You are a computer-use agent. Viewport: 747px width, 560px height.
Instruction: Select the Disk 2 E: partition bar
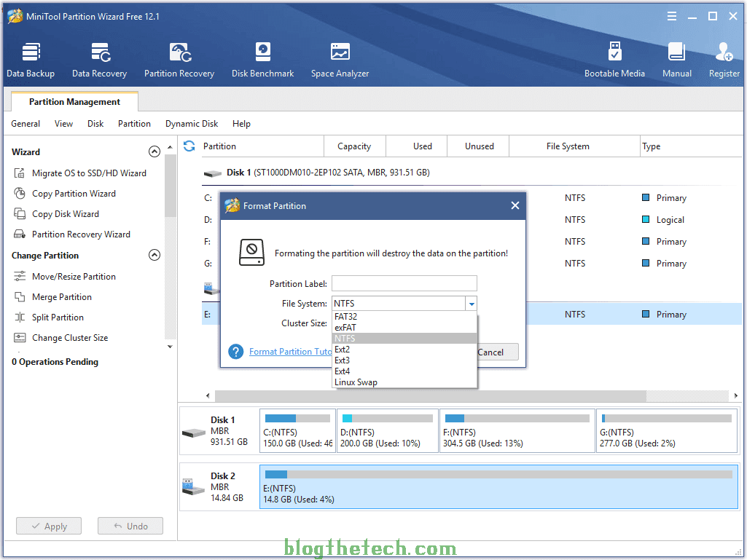pyautogui.click(x=498, y=486)
